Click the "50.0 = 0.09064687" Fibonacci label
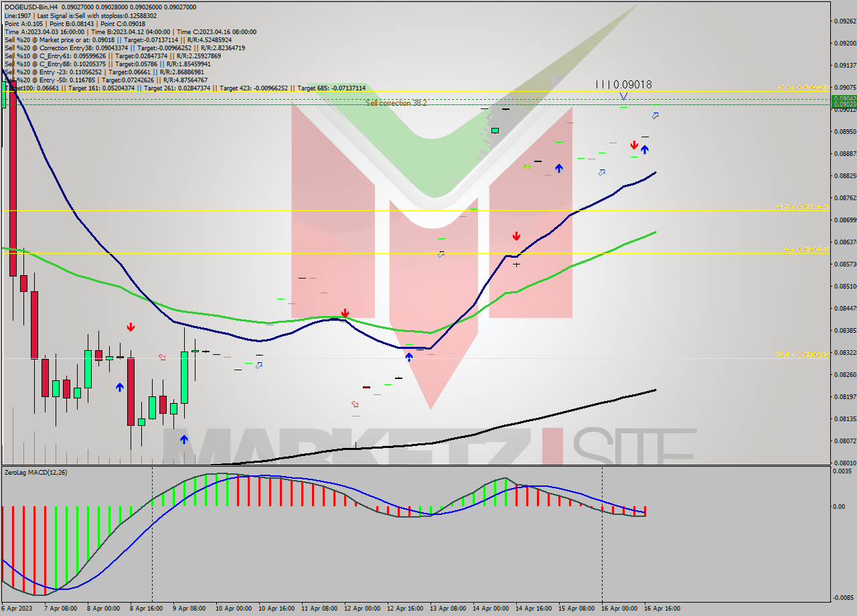This screenshot has width=857, height=616. [803, 88]
